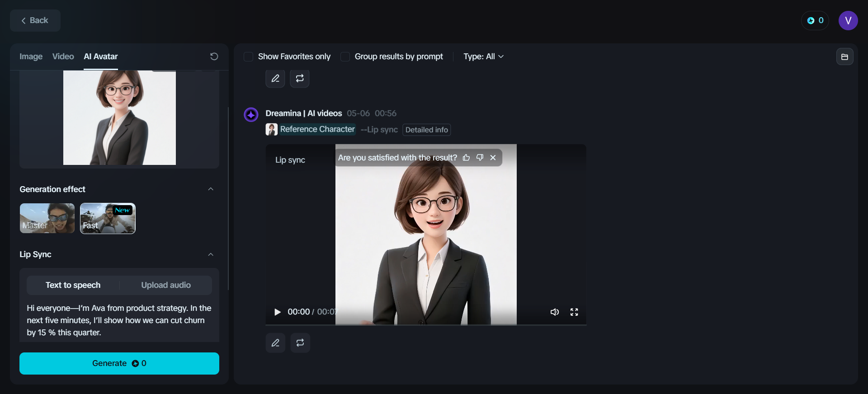
Task: Enable Show Favorites only checkbox
Action: point(248,56)
